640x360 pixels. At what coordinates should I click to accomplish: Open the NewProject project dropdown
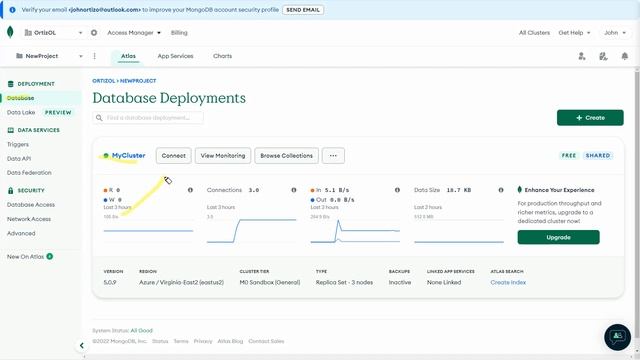click(49, 56)
